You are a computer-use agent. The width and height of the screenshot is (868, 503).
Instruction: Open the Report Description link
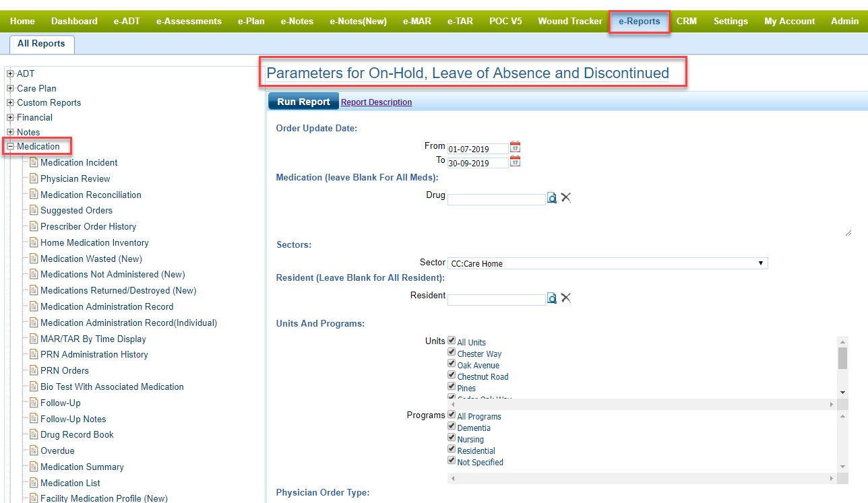[x=376, y=102]
